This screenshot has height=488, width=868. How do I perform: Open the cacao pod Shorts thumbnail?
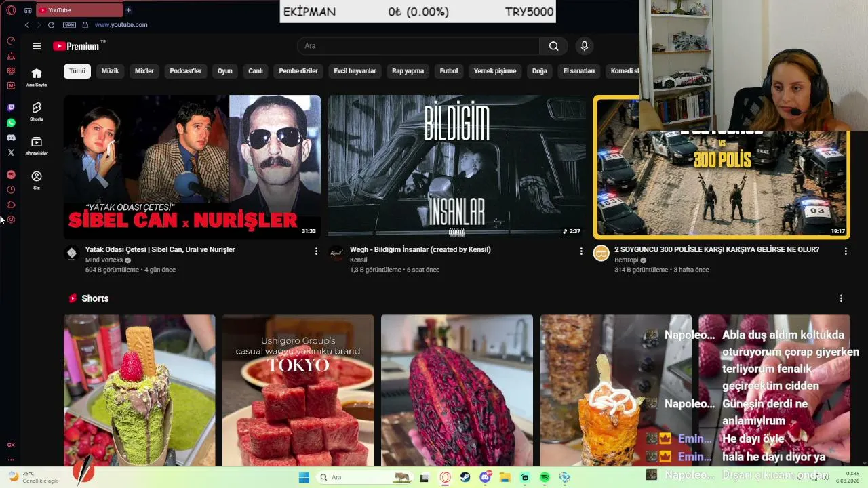(457, 390)
